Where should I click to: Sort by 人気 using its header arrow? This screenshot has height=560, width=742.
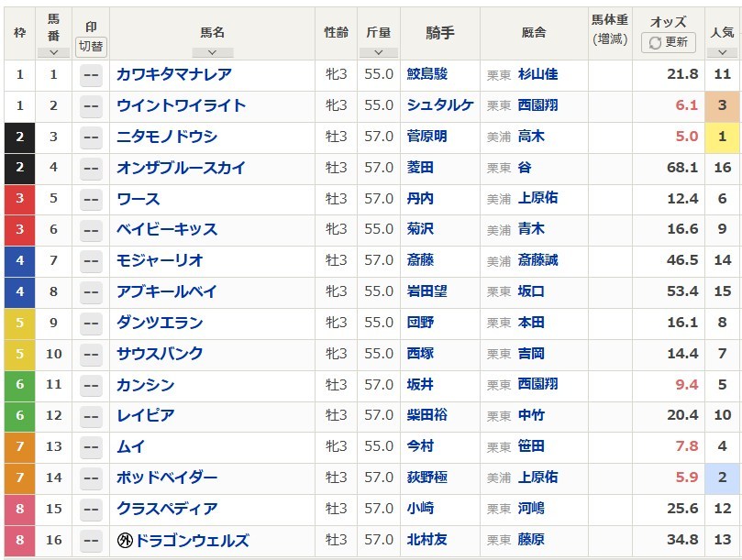coord(722,52)
